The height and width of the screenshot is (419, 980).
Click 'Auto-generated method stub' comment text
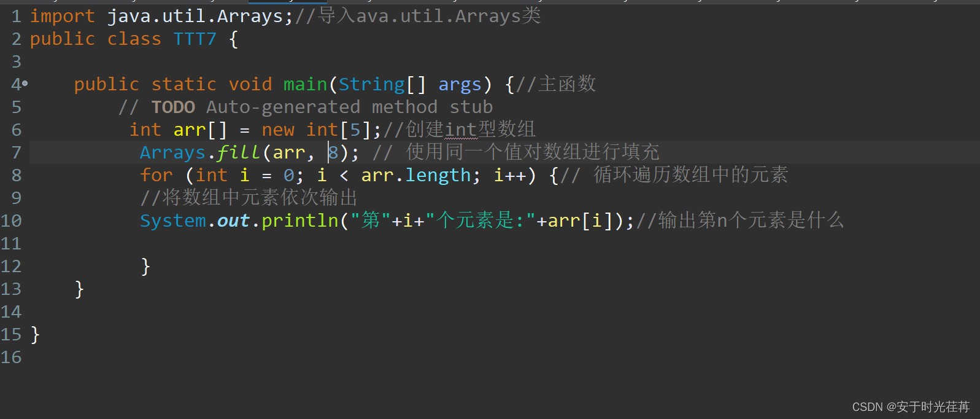(350, 107)
